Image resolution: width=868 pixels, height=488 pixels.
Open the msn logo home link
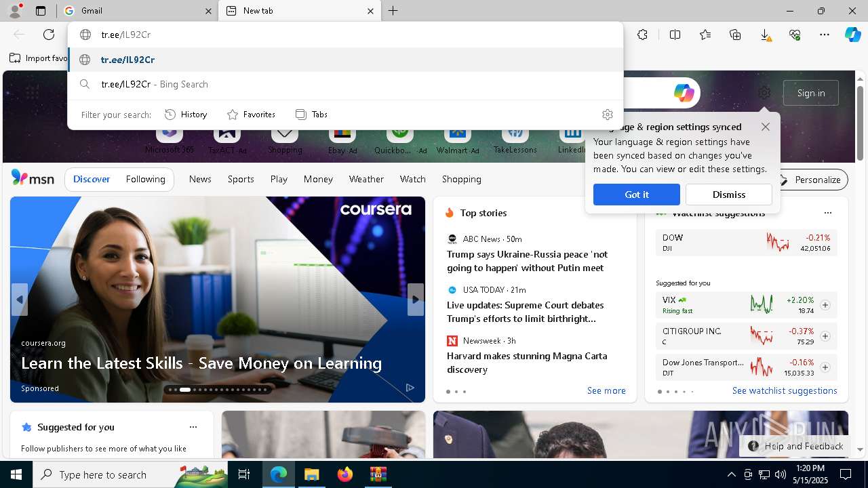(x=33, y=178)
